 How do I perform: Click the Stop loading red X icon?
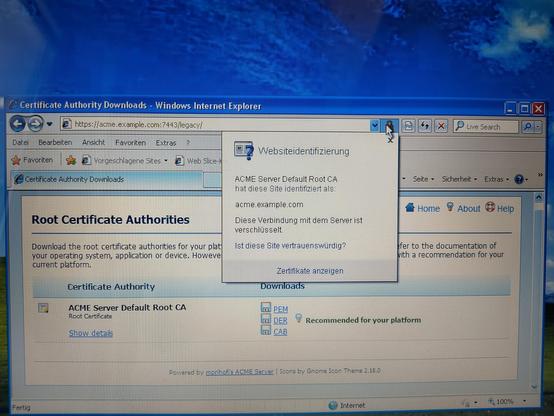point(441,126)
